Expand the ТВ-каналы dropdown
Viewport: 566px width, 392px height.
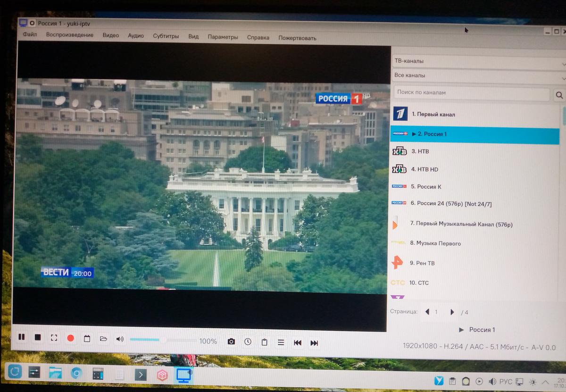point(479,61)
